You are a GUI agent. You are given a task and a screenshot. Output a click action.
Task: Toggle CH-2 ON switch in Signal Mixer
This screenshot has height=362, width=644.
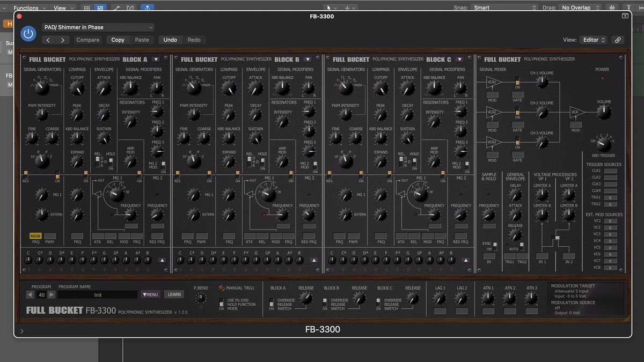coord(517,112)
